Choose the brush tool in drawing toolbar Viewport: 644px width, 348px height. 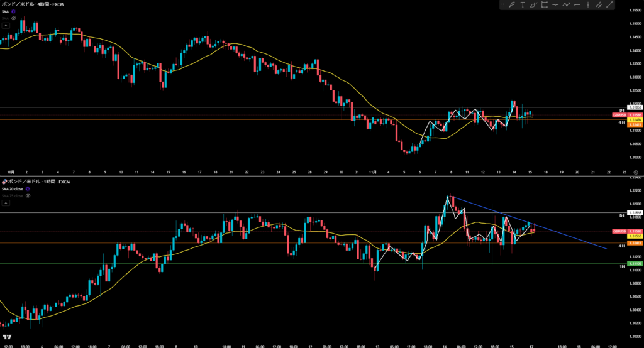coord(533,5)
